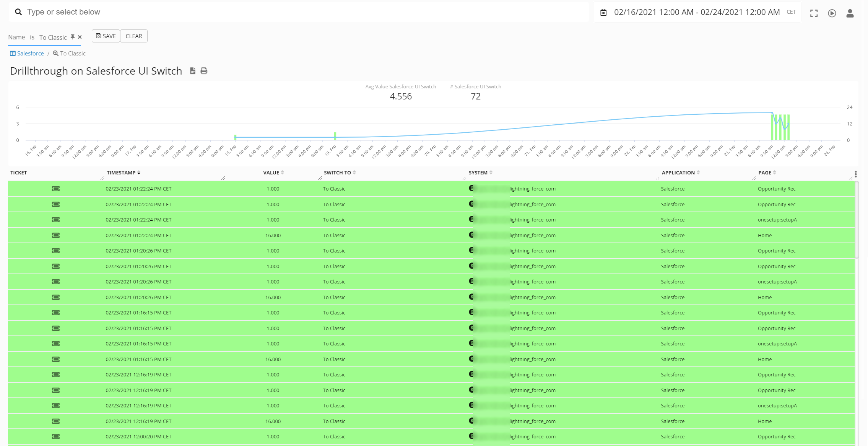This screenshot has width=868, height=446.
Task: Open table column options kebab menu
Action: point(855,174)
